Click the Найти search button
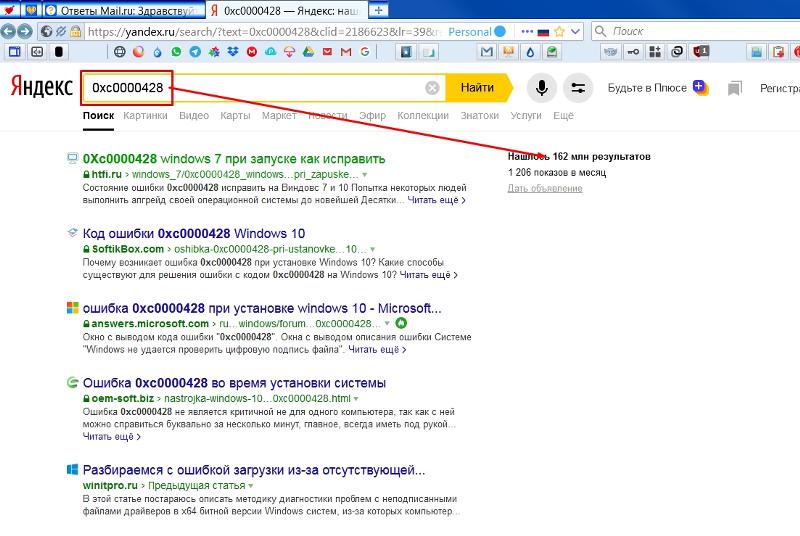 478,88
